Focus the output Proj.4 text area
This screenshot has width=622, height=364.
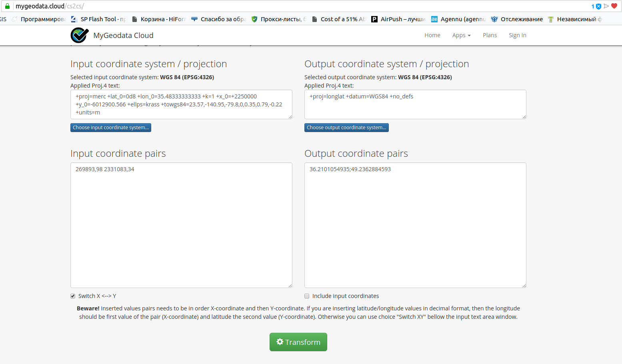coord(415,104)
